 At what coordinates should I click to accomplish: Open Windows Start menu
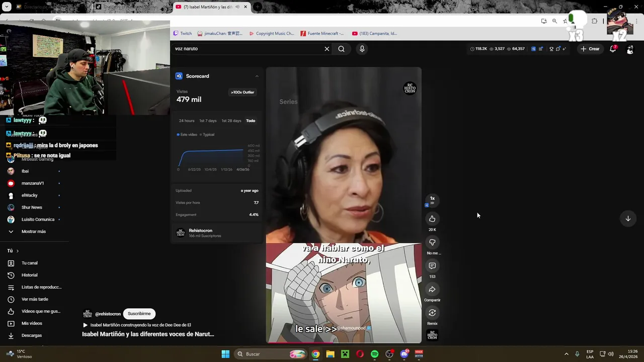pyautogui.click(x=225, y=354)
